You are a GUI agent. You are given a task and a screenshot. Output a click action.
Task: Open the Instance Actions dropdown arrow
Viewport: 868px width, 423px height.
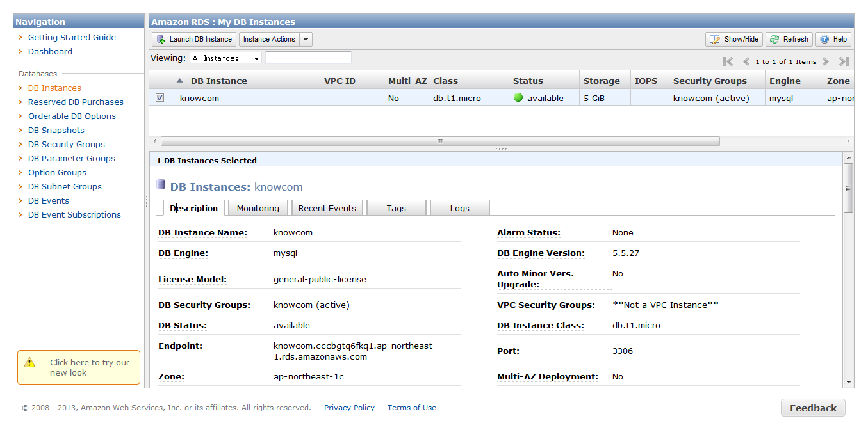(x=306, y=40)
